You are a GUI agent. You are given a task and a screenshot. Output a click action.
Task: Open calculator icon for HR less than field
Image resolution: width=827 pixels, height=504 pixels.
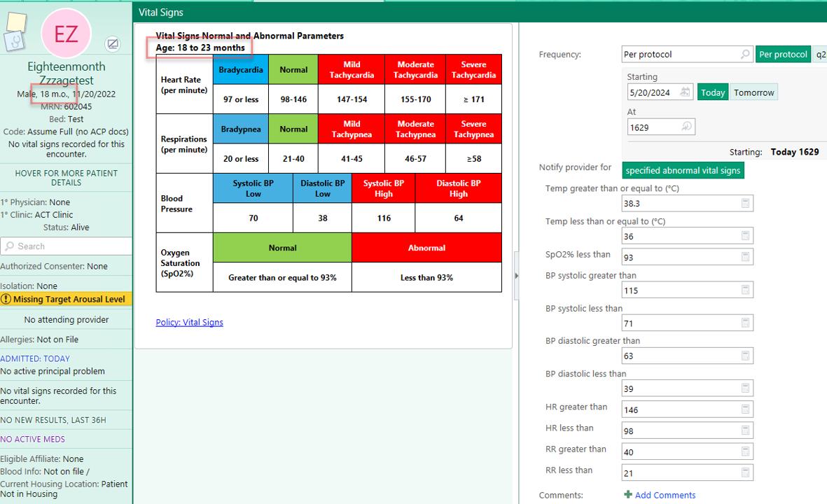745,430
